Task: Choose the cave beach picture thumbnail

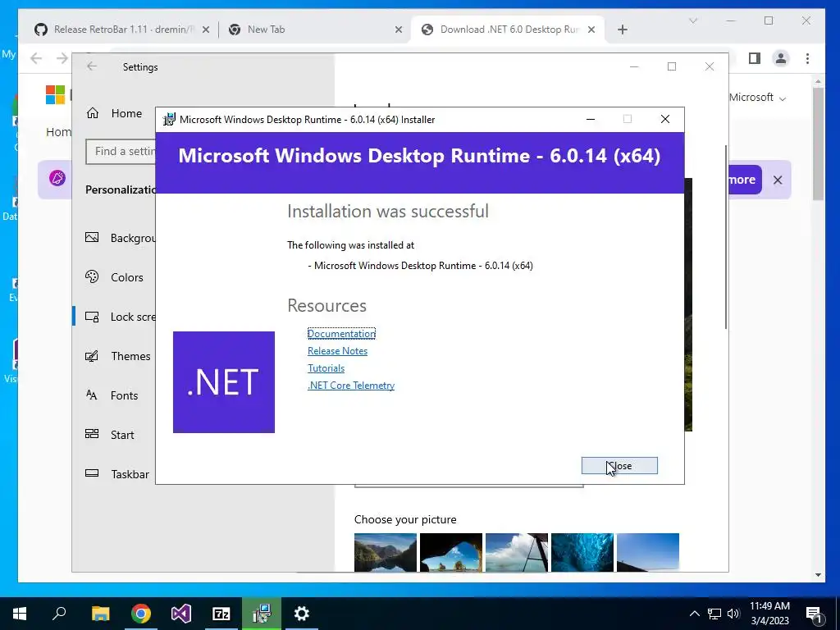Action: pyautogui.click(x=451, y=552)
